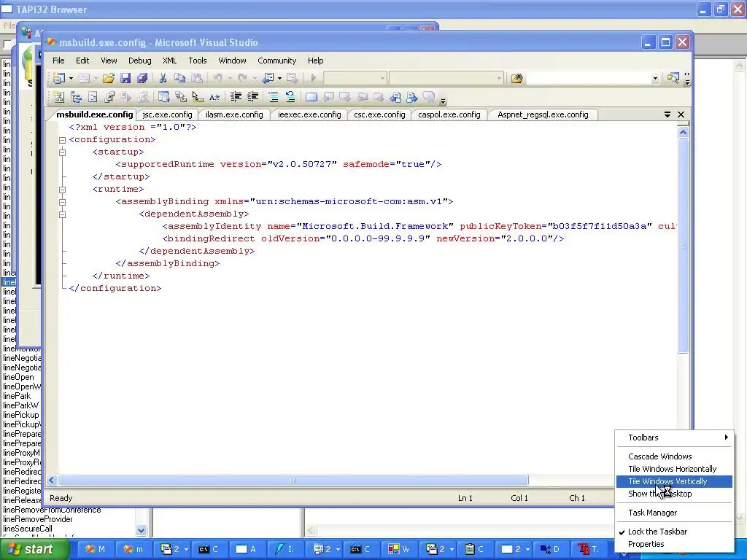Click the Start Debugging play icon
Viewport: 747px width, 560px height.
click(x=314, y=78)
